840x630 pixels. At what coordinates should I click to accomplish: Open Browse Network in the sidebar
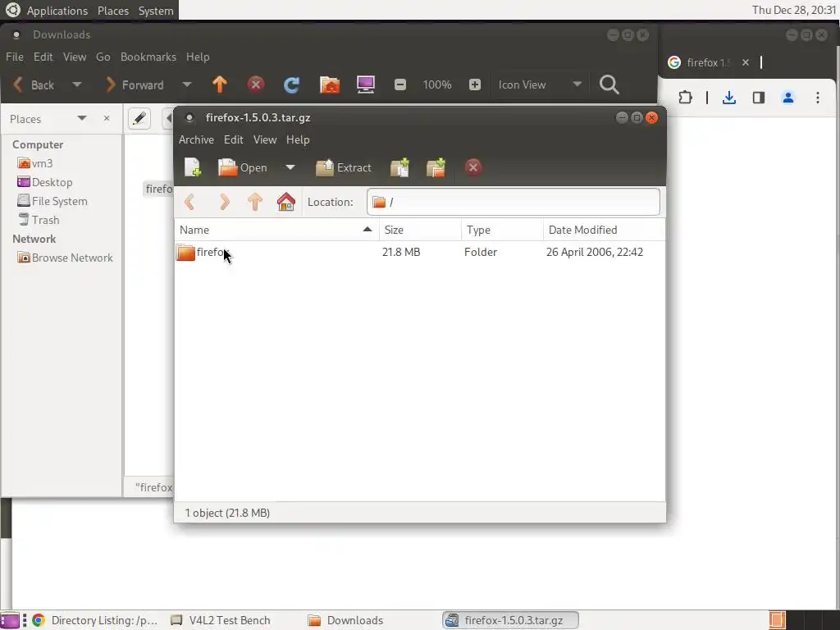pos(66,258)
